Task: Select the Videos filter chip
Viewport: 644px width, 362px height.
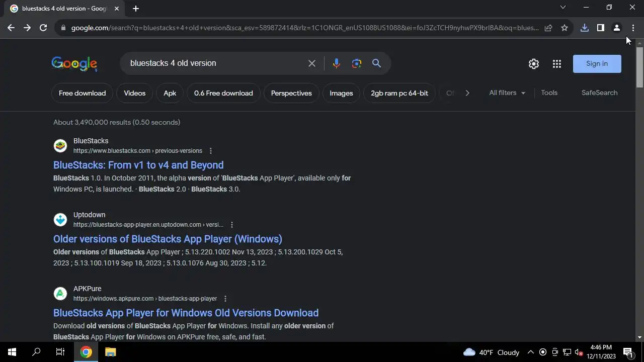Action: tap(134, 93)
